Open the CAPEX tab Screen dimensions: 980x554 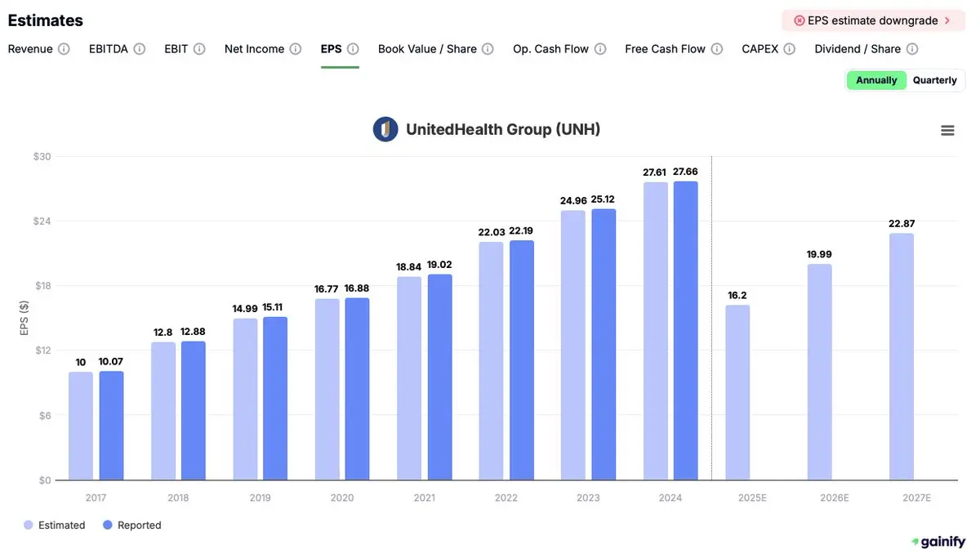(x=759, y=49)
